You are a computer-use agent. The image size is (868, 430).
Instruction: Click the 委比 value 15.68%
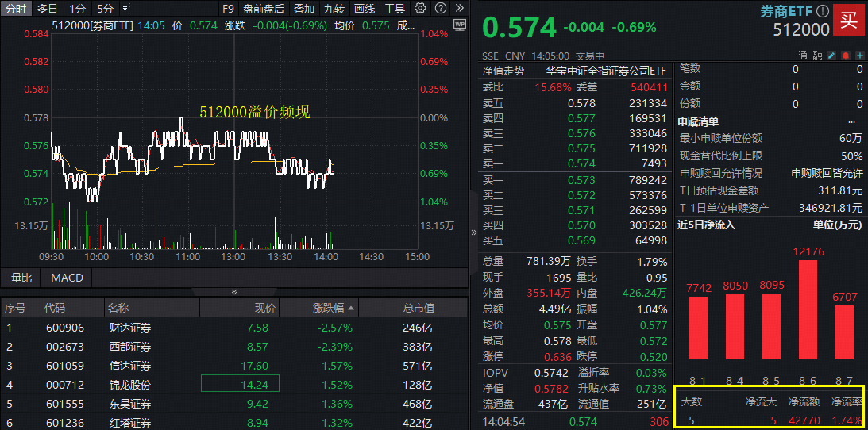click(x=553, y=86)
